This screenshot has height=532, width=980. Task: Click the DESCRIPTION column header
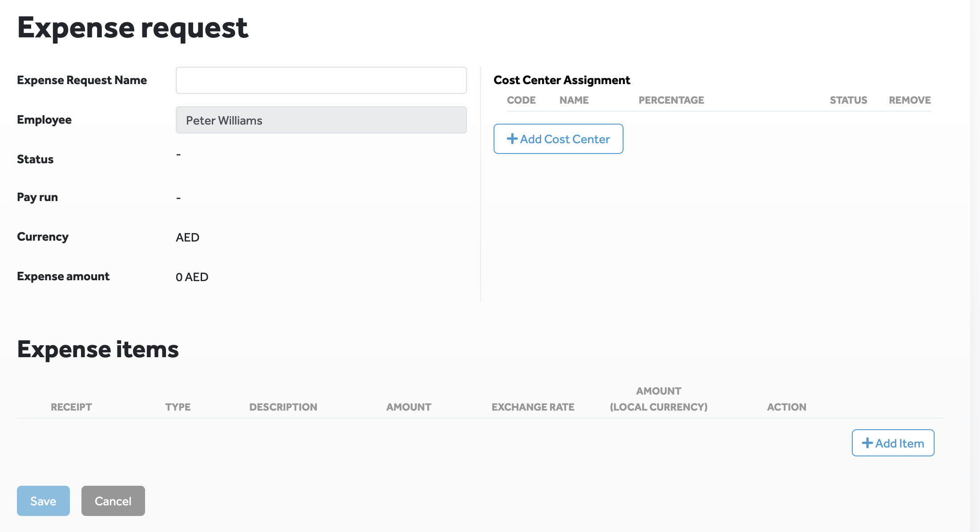283,407
